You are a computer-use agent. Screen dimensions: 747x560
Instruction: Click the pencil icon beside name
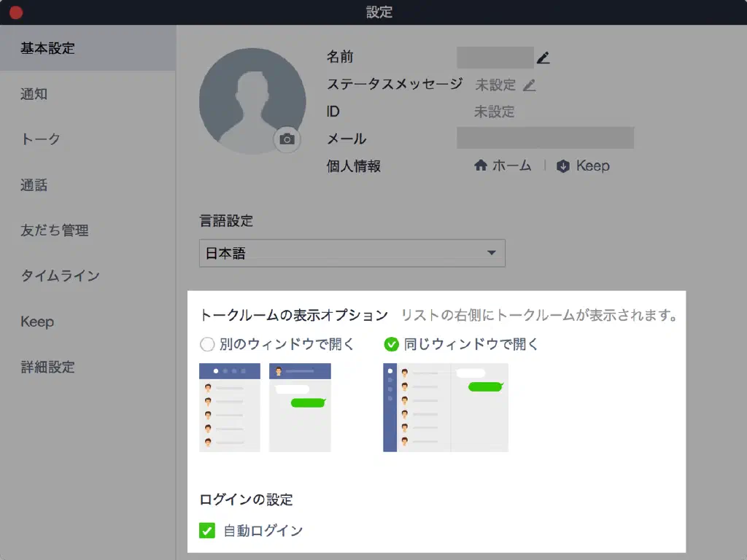click(x=543, y=58)
